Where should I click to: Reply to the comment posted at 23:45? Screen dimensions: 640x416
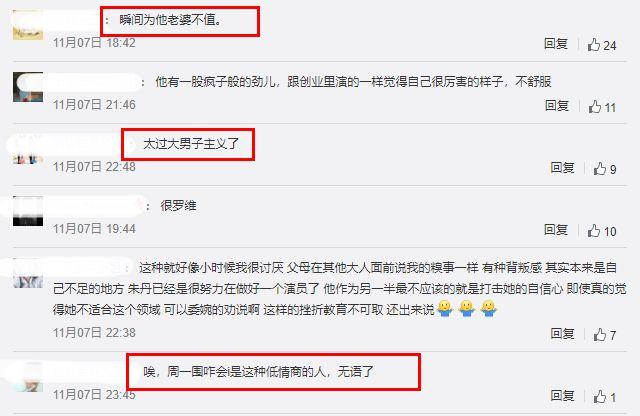click(x=562, y=395)
